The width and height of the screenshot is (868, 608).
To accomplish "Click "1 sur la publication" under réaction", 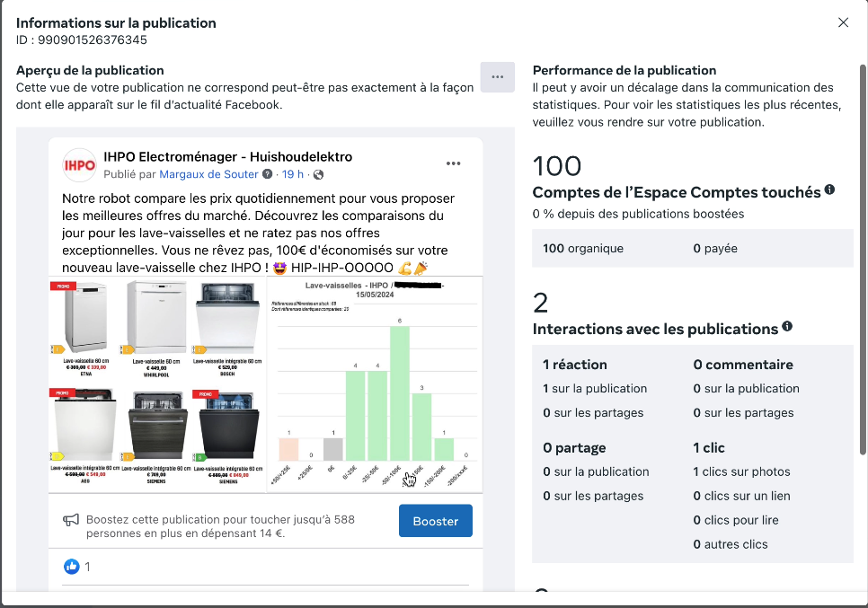I will (595, 388).
